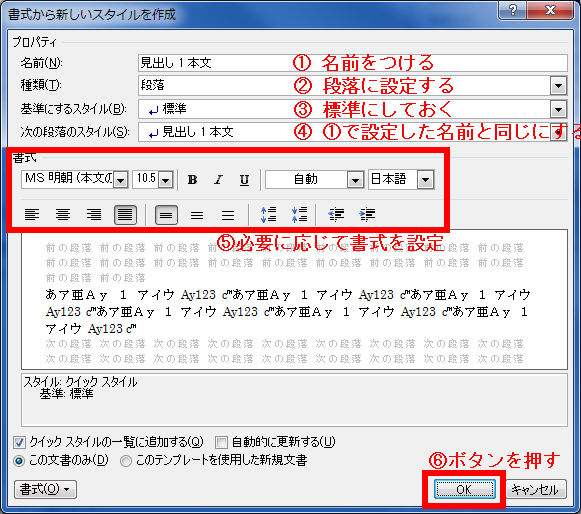This screenshot has height=514, width=581.
Task: Toggle Italic formatting button
Action: click(218, 180)
